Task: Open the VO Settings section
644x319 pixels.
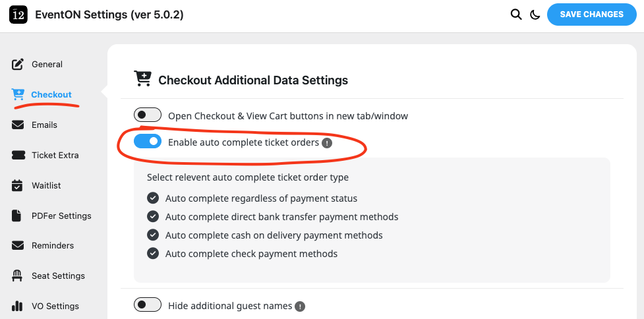Action: 55,306
